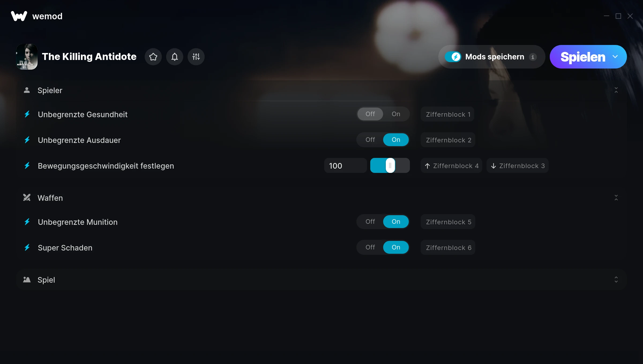Switch off Super Schaden
Viewport: 643px width, 364px height.
(x=370, y=247)
